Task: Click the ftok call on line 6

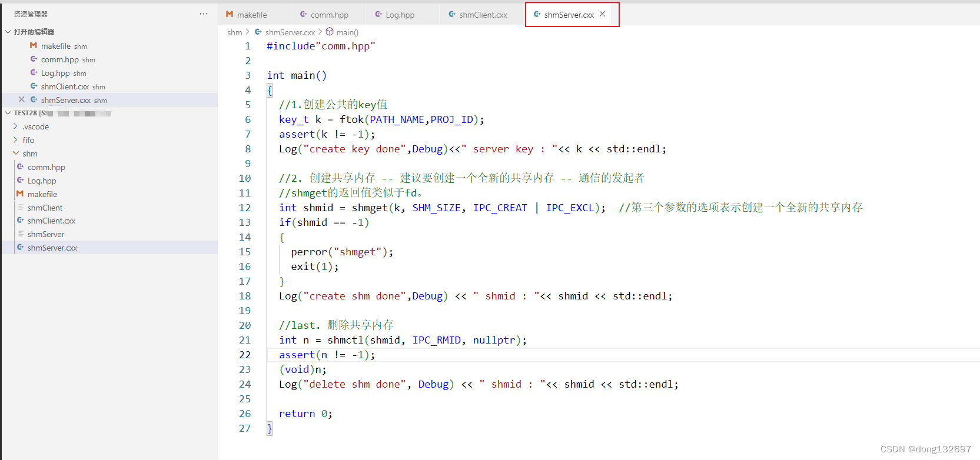Action: [x=351, y=119]
